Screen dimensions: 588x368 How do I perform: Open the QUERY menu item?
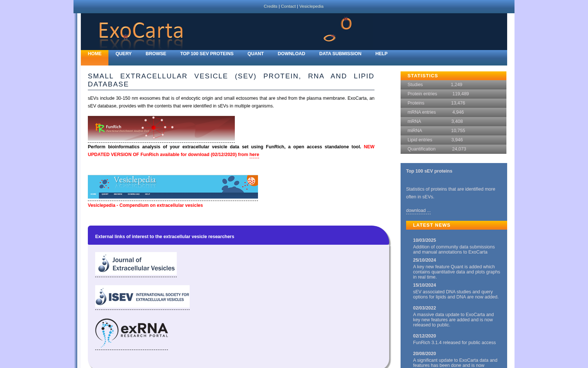pyautogui.click(x=123, y=54)
